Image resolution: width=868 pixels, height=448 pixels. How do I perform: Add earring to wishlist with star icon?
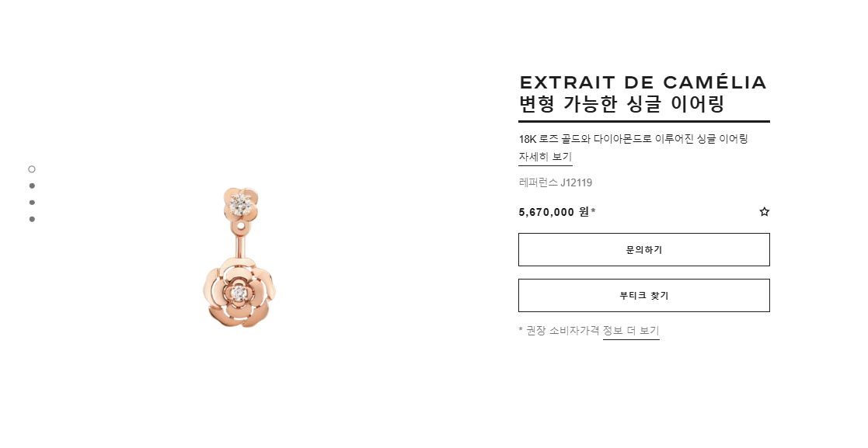click(x=764, y=212)
